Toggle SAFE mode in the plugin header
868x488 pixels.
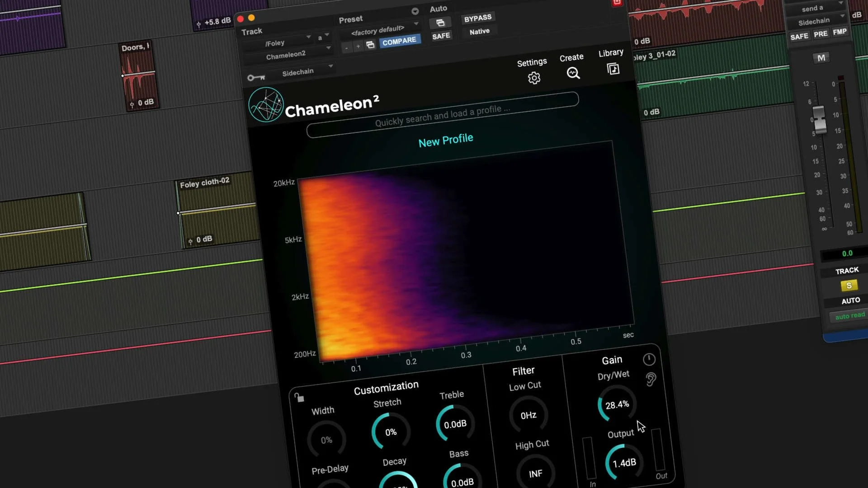pos(441,36)
